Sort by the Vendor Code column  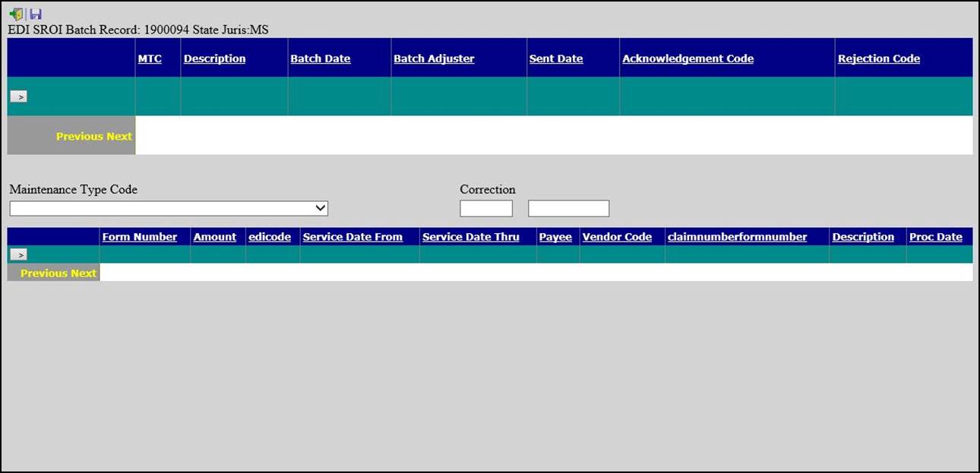617,237
